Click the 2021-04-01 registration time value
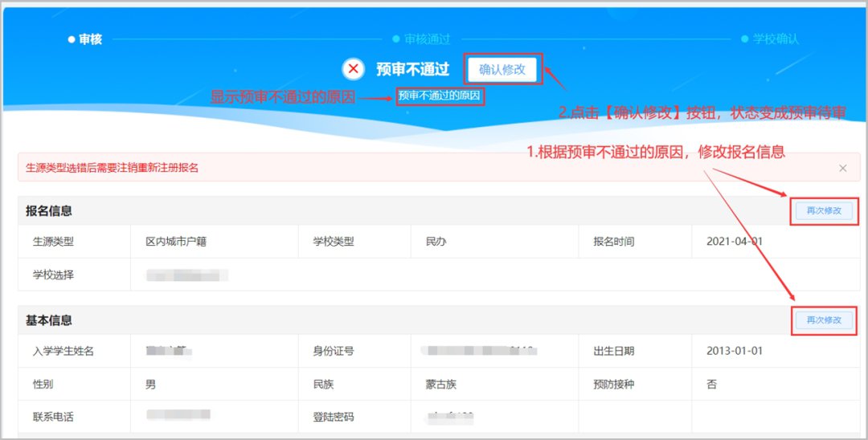The image size is (868, 440). click(x=735, y=242)
